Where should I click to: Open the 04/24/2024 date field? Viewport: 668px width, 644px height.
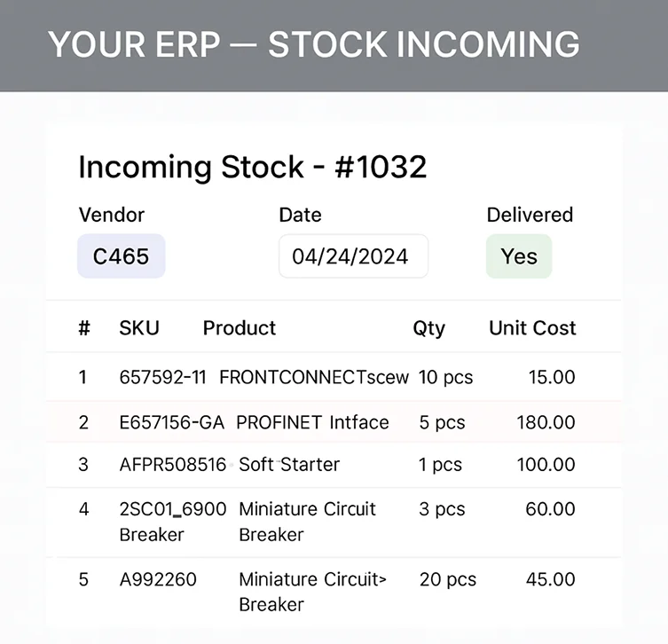click(354, 256)
